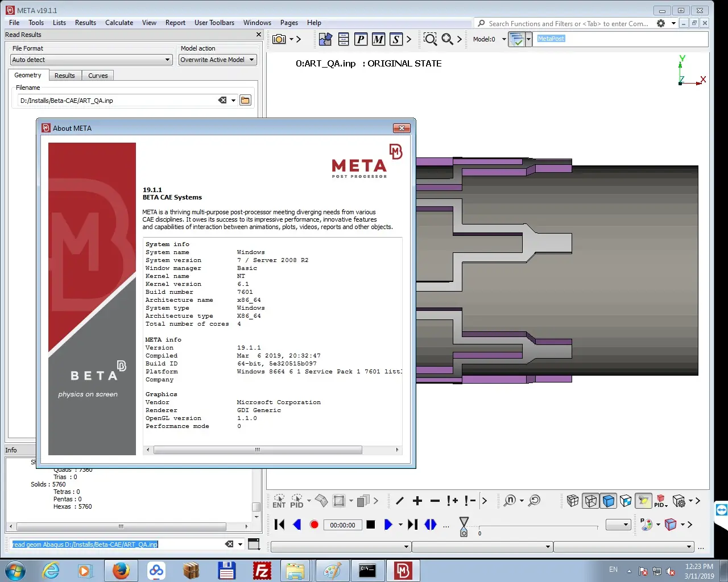Click the camera snapshot icon
Screen dimensions: 728x582
[x=279, y=39]
